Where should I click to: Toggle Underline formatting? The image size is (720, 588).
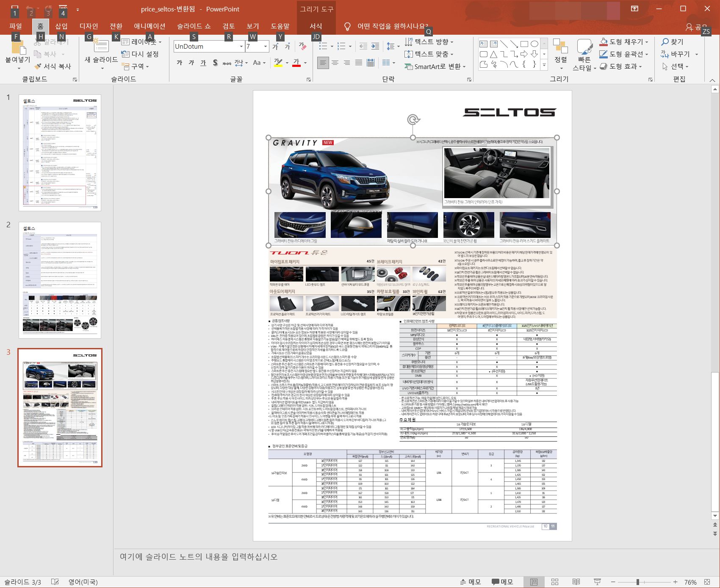click(x=203, y=63)
